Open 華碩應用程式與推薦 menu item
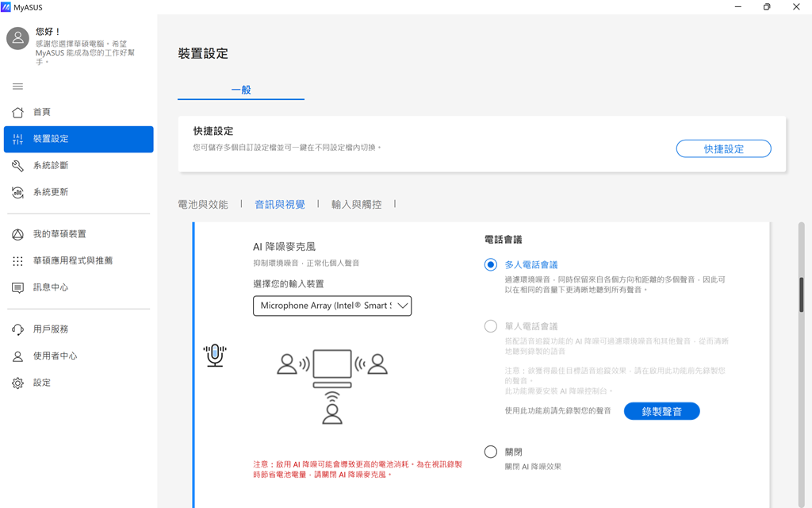 click(79, 260)
